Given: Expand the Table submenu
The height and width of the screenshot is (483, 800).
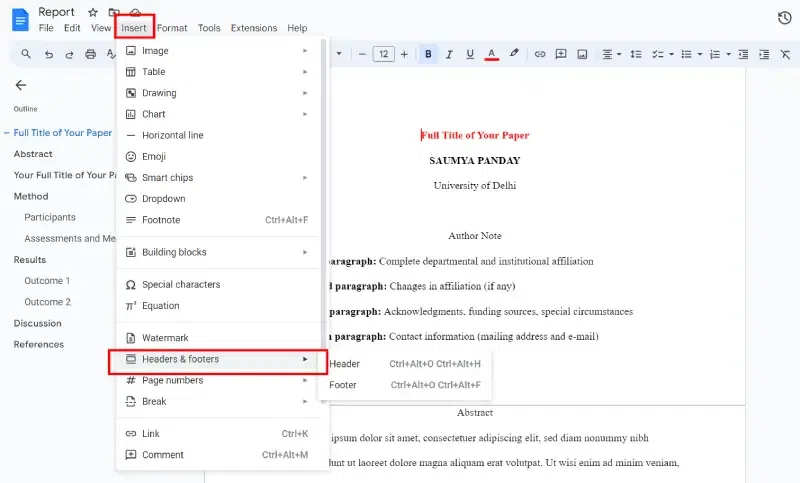Looking at the screenshot, I should (218, 72).
